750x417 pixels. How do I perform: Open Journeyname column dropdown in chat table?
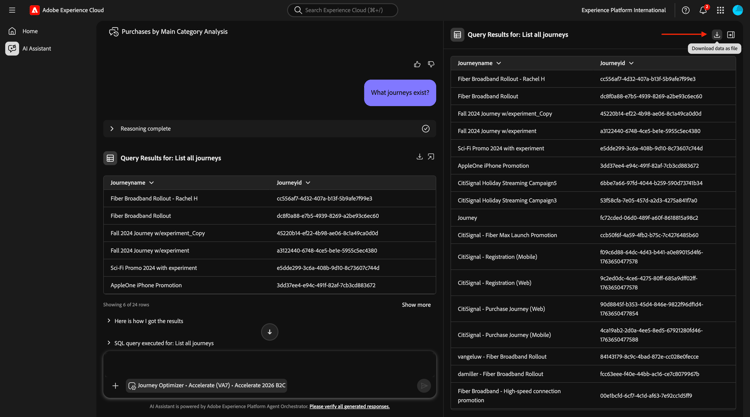pos(152,183)
